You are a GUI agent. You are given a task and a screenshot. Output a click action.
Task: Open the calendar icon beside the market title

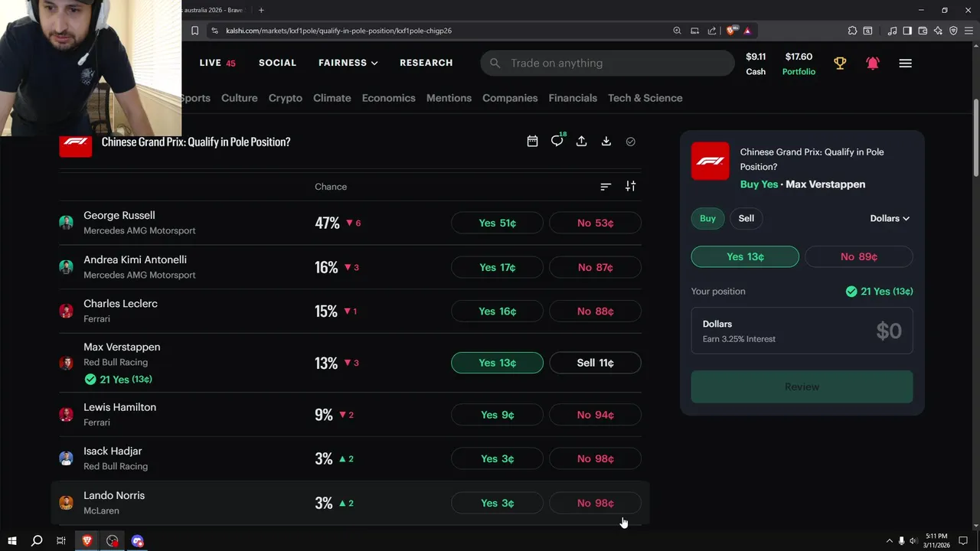click(532, 142)
